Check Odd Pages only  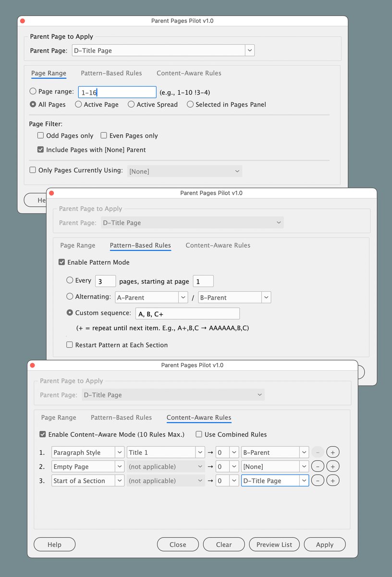[x=41, y=136]
